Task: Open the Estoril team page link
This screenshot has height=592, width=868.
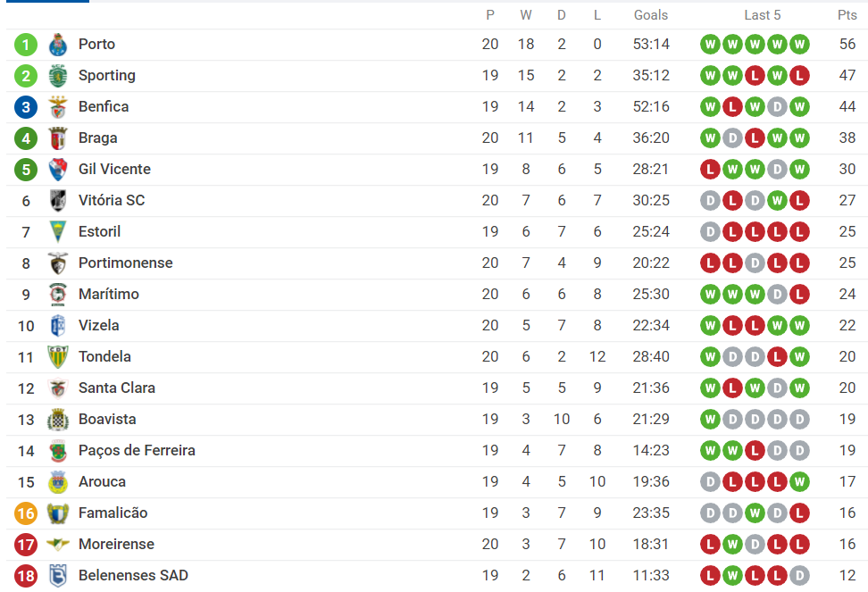Action: [x=99, y=231]
